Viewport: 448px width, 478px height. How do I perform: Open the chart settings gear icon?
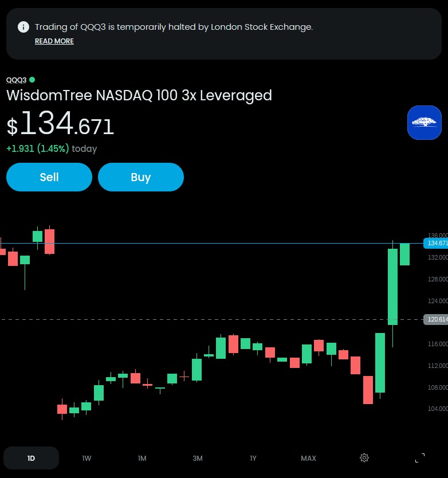pyautogui.click(x=364, y=458)
